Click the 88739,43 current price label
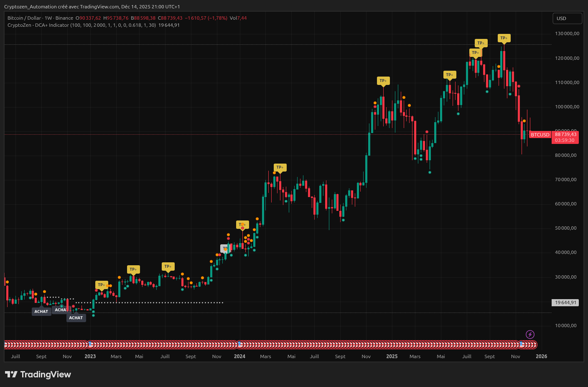The width and height of the screenshot is (588, 387). [x=565, y=135]
